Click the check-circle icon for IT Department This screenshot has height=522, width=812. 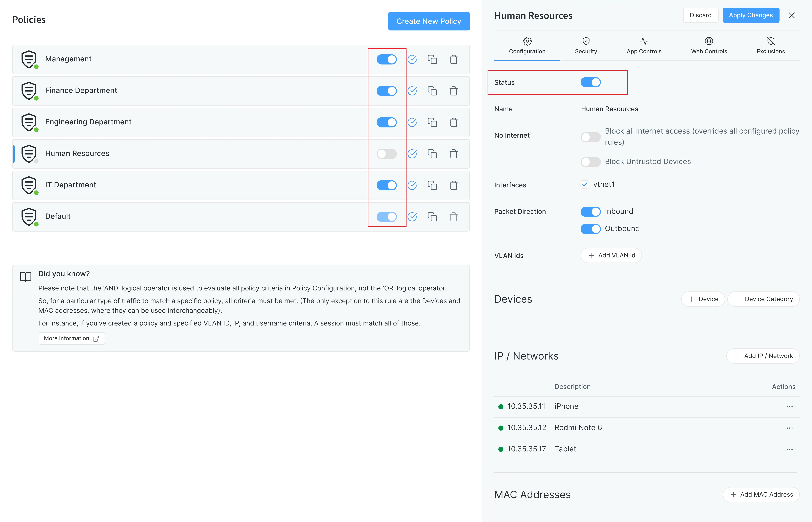pyautogui.click(x=412, y=185)
